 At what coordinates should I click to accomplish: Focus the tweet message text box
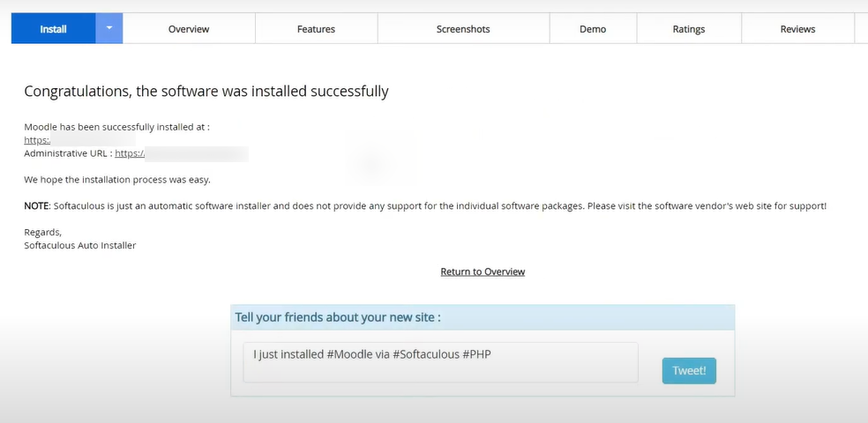441,363
